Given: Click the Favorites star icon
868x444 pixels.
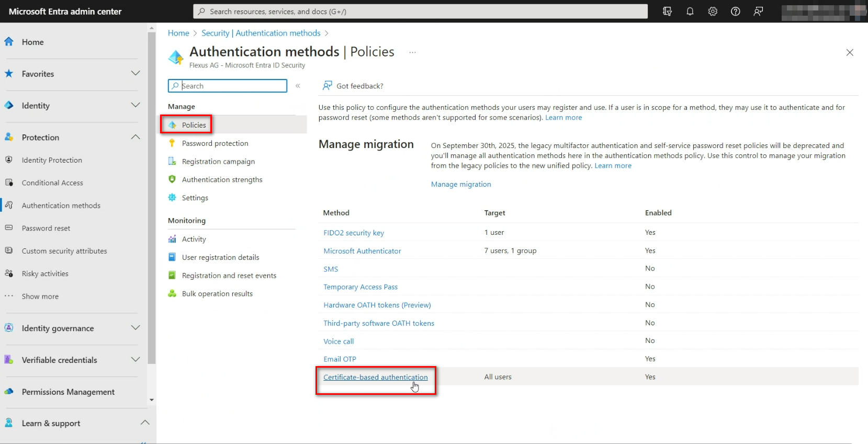Looking at the screenshot, I should point(9,74).
